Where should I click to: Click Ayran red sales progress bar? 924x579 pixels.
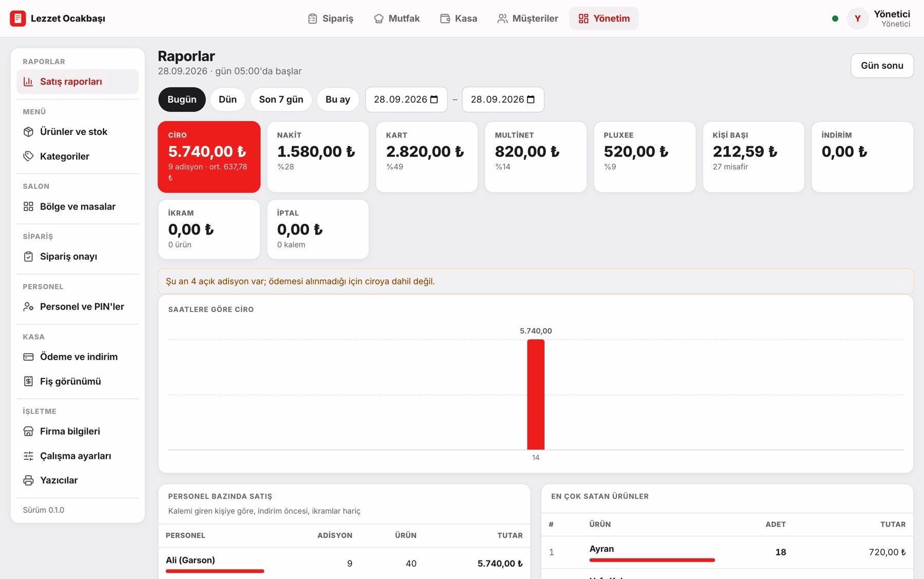coord(652,560)
